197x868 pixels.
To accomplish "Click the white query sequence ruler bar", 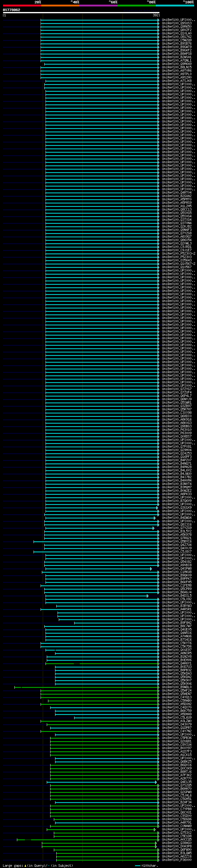I will point(81,13).
